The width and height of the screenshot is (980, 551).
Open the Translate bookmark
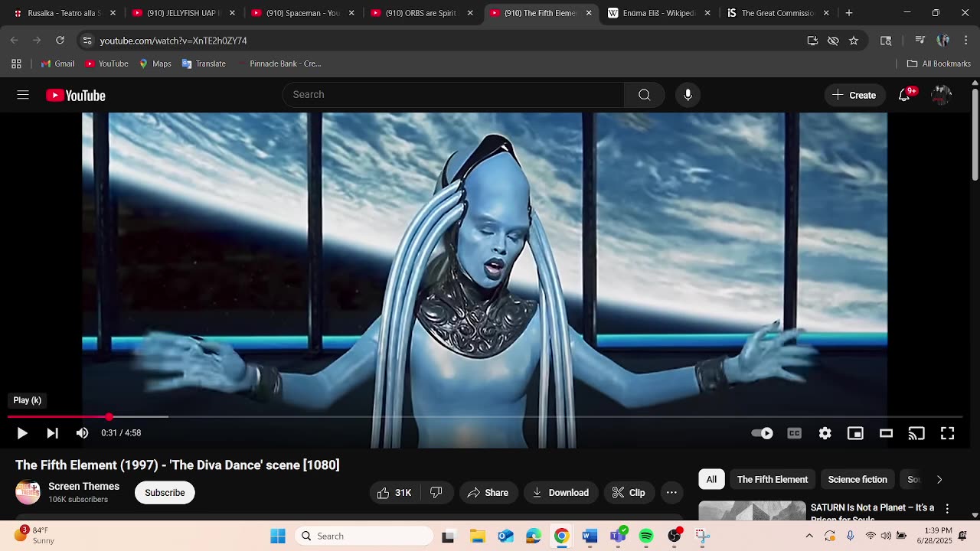click(x=204, y=64)
